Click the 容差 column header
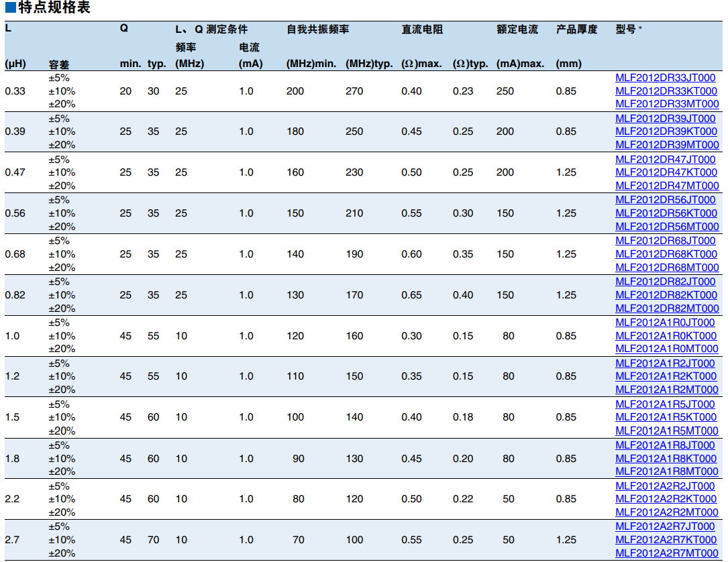The image size is (728, 562). pos(58,64)
